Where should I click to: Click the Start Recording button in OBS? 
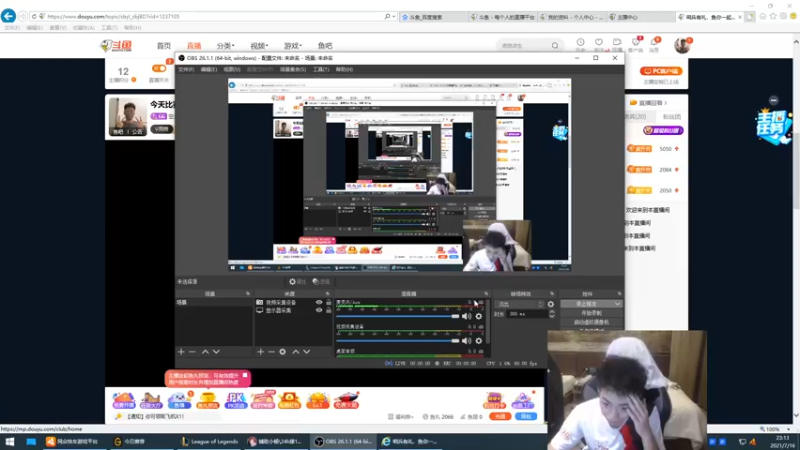tap(591, 313)
